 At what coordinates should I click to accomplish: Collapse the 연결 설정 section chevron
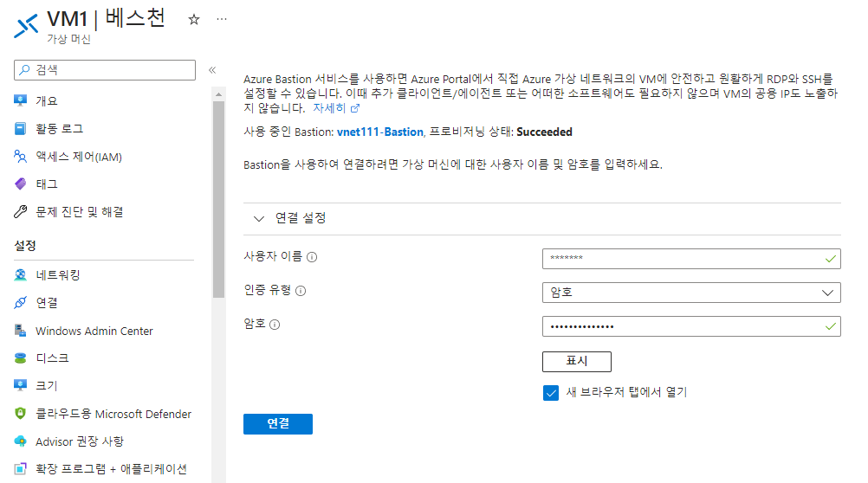click(258, 218)
